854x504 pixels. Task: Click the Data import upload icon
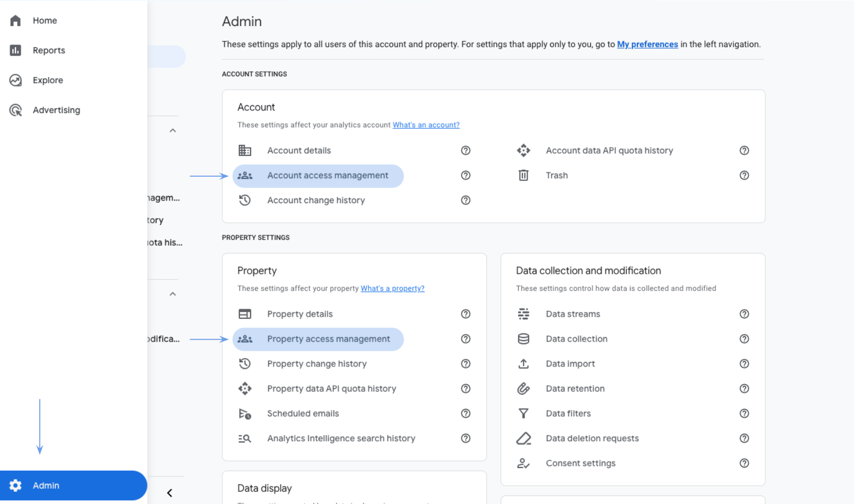[x=523, y=364]
